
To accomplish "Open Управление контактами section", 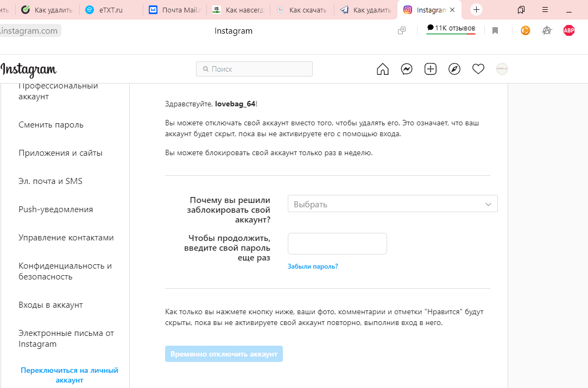I will (x=66, y=238).
